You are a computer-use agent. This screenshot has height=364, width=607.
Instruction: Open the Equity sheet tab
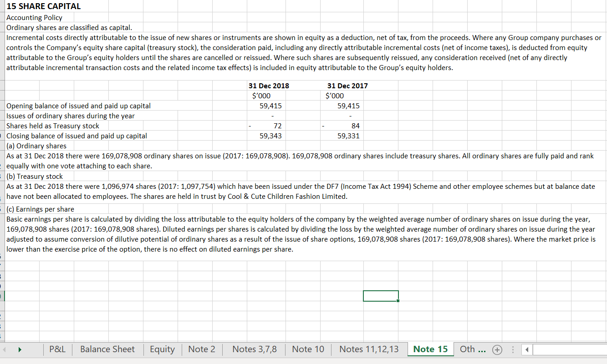tap(162, 349)
